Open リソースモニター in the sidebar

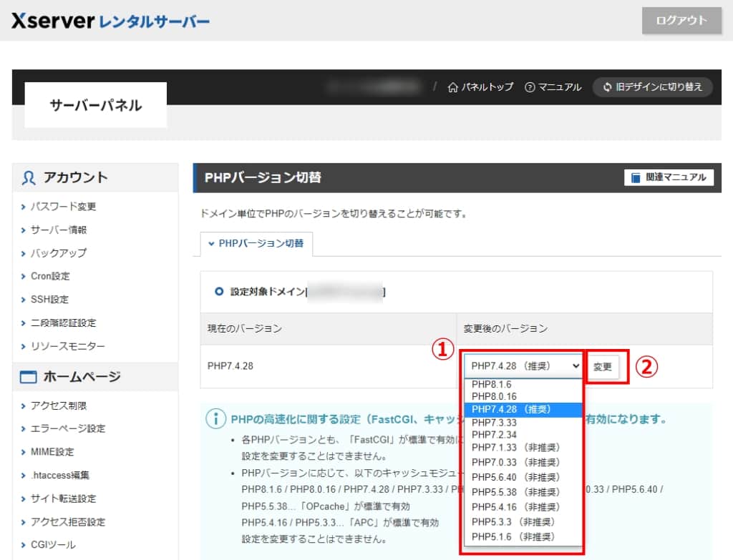68,346
